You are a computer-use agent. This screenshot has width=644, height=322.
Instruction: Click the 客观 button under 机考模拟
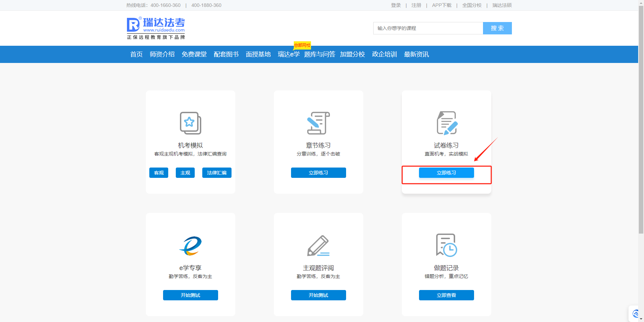[159, 173]
